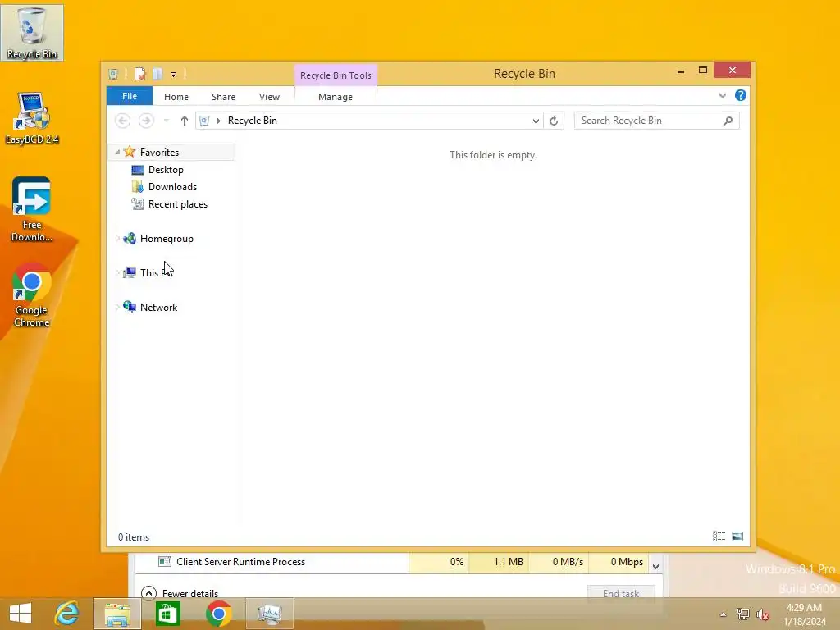Click the Properties quick access toolbar icon

pyautogui.click(x=139, y=74)
